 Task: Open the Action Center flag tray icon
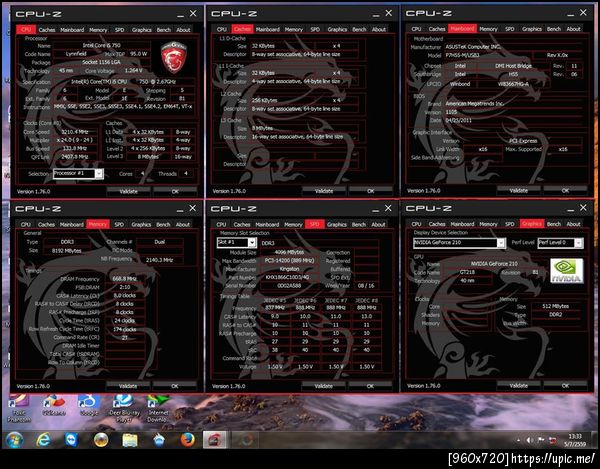541,440
